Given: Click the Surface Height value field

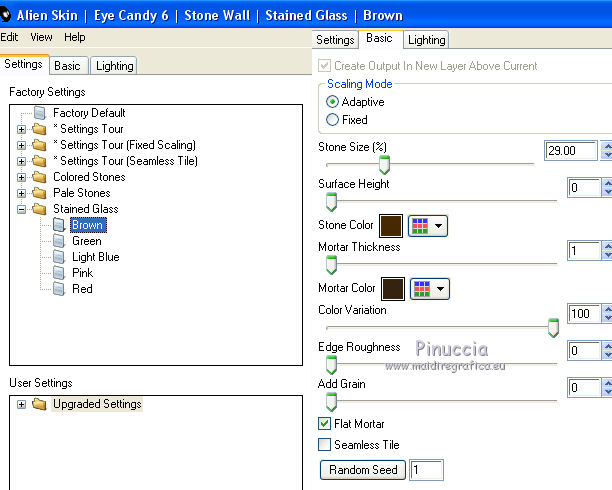Looking at the screenshot, I should [584, 188].
